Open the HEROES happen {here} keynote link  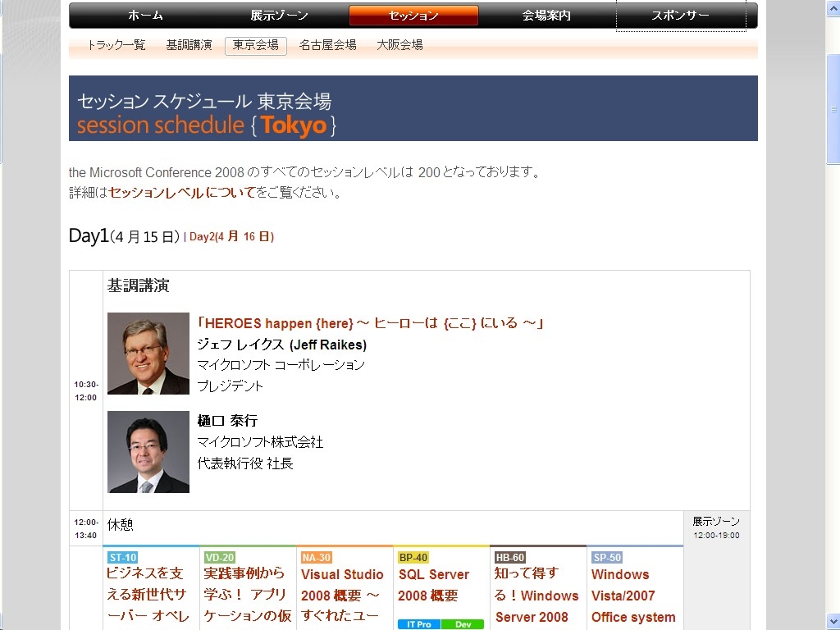[370, 323]
